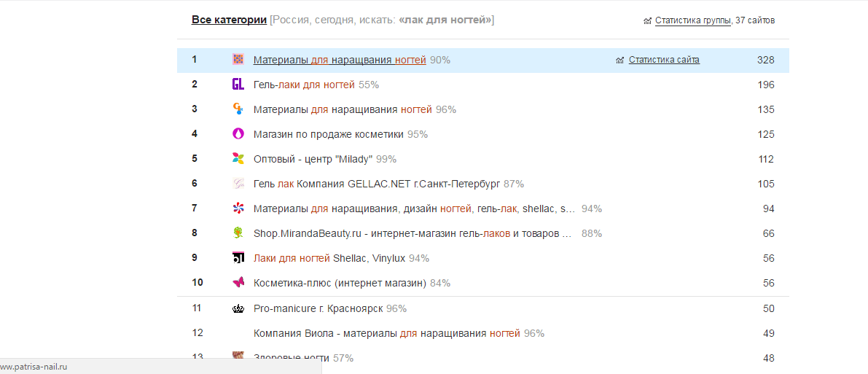Click the pink drop icon for Магазин по продаже косметики

[x=238, y=134]
